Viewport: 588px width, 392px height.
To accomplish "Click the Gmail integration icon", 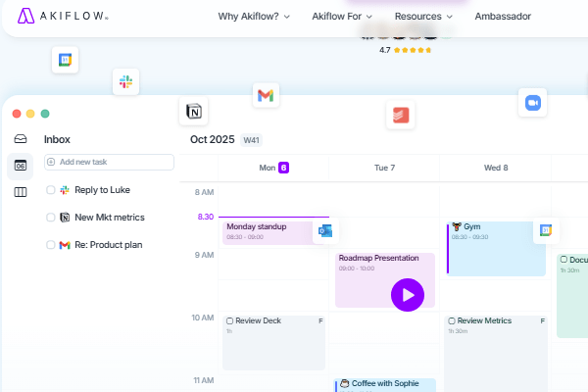I will (x=265, y=95).
